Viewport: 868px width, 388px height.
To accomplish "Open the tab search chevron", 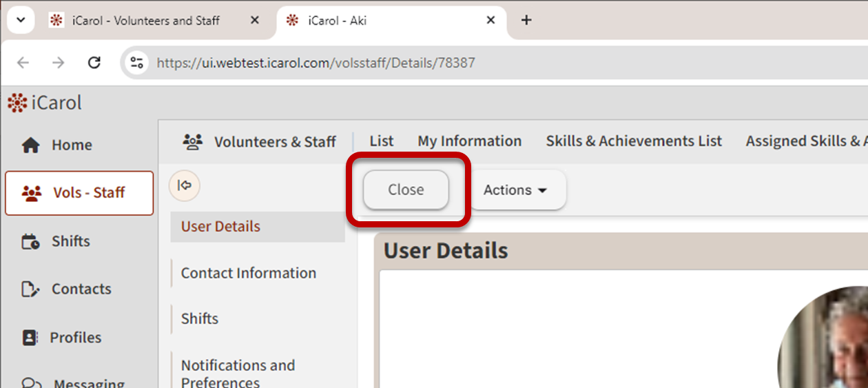I will 21,20.
